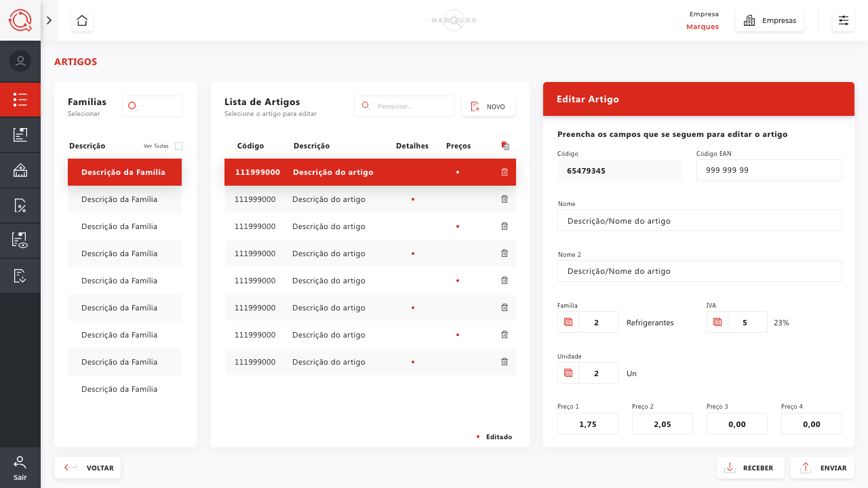Viewport: 868px width, 488px height.
Task: Open the Unidade lookup selector
Action: click(568, 373)
